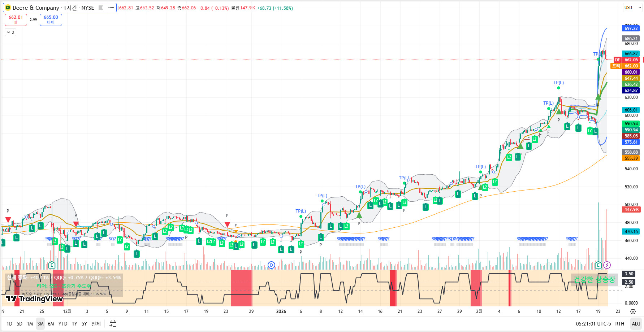Select the 6M range tab

(x=51, y=324)
